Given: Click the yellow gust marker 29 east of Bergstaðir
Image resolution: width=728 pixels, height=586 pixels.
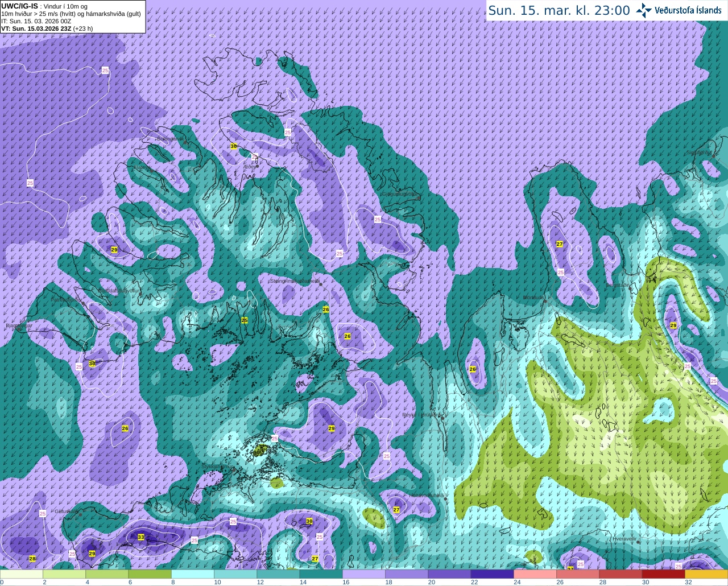Looking at the screenshot, I should 673,325.
